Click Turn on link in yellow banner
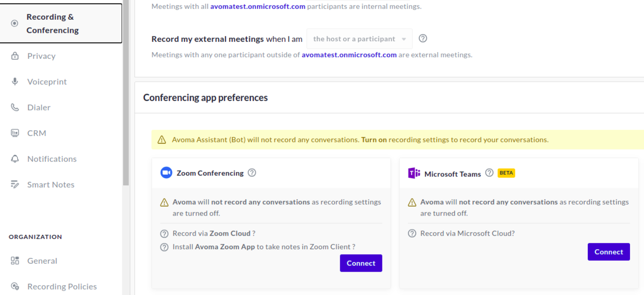This screenshot has height=295, width=644. (374, 140)
